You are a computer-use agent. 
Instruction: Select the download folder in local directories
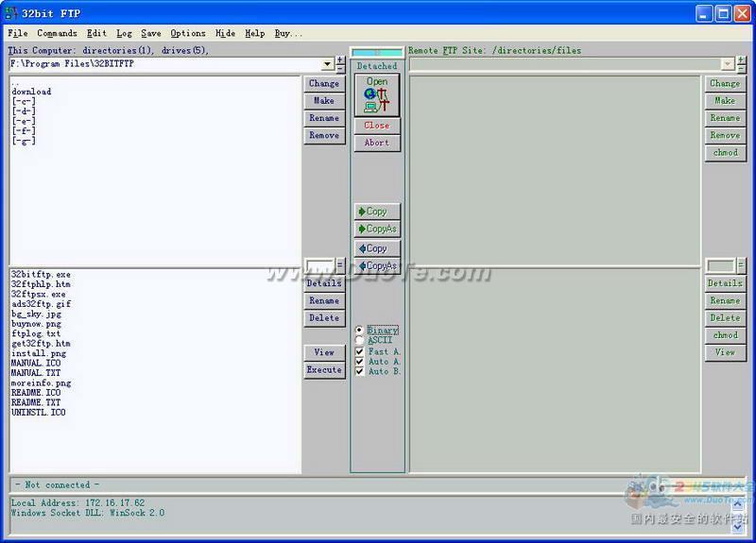tap(31, 92)
